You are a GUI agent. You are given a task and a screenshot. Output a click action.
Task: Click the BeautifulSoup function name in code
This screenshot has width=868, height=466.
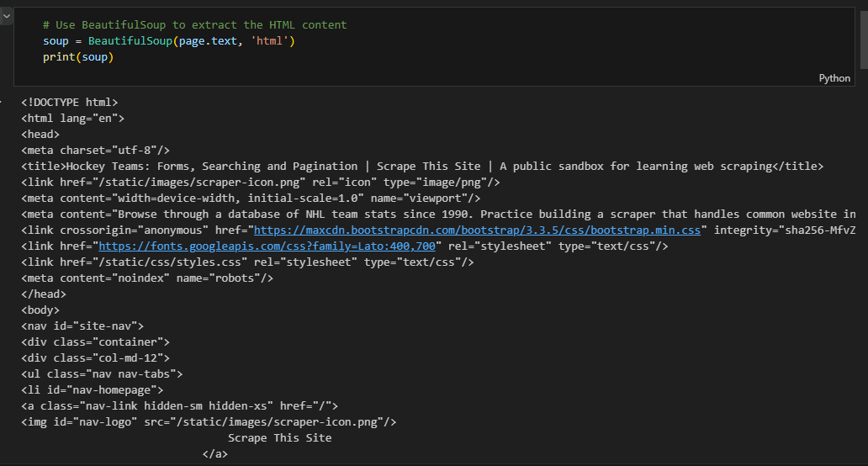130,40
